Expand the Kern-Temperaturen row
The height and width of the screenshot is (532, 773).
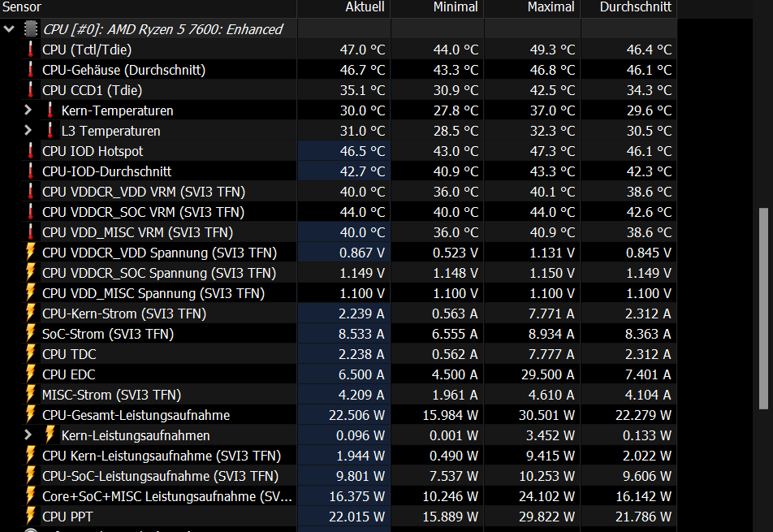(28, 110)
